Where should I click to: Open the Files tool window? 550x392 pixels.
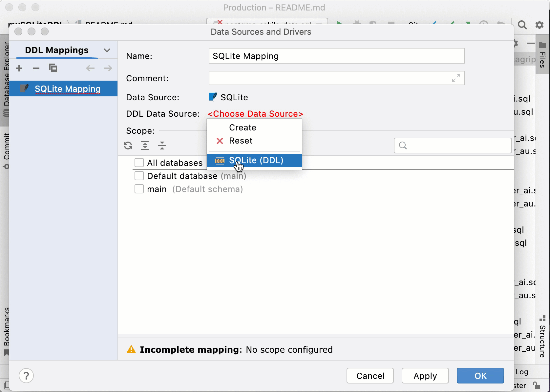542,55
